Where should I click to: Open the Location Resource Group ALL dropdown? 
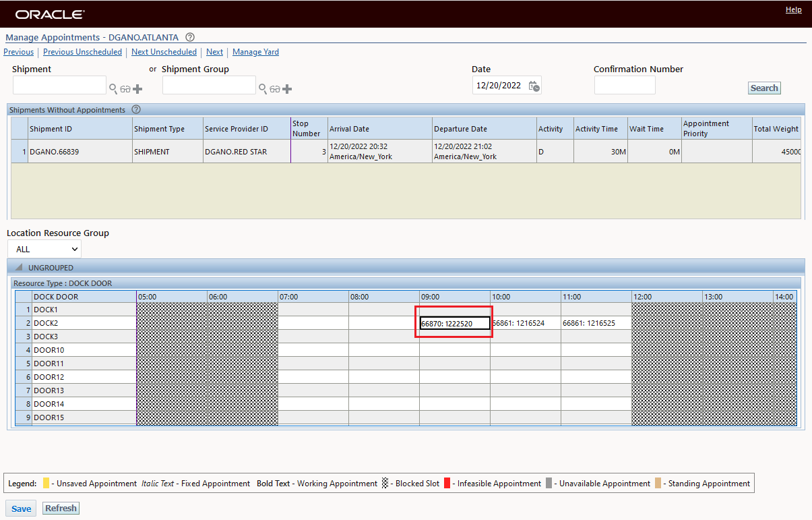(44, 248)
